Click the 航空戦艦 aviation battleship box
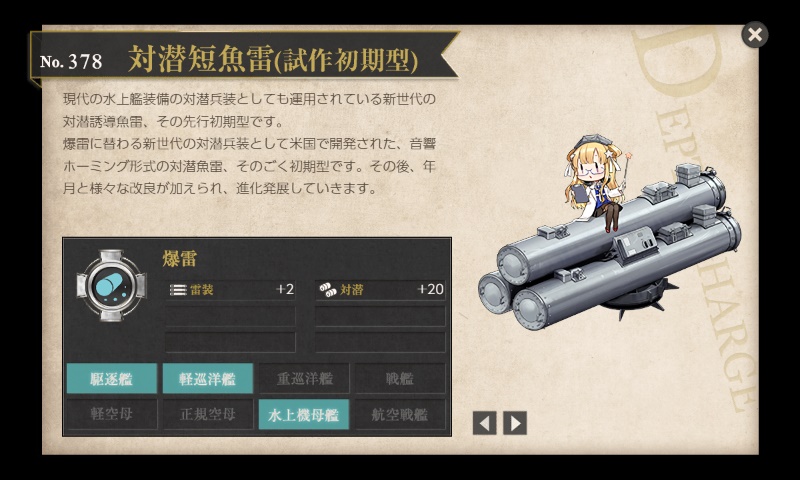Viewport: 800px width, 480px height. (400, 414)
